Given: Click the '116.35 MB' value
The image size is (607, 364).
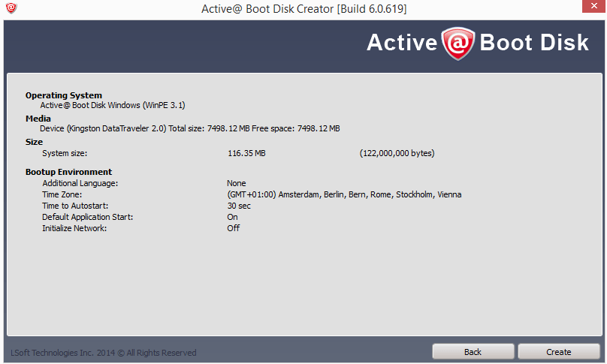Looking at the screenshot, I should (x=246, y=153).
